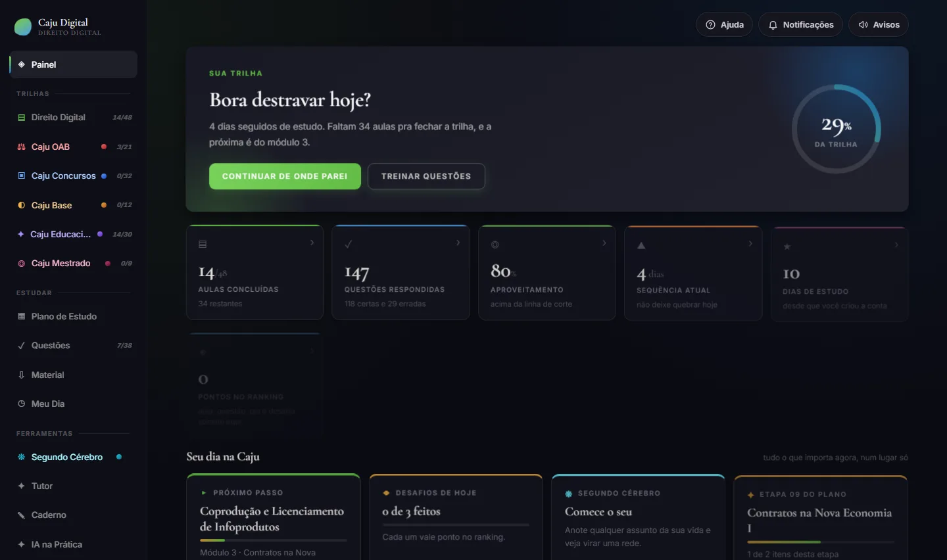Click the Caderno pencil icon
The width and height of the screenshot is (947, 560).
[22, 515]
